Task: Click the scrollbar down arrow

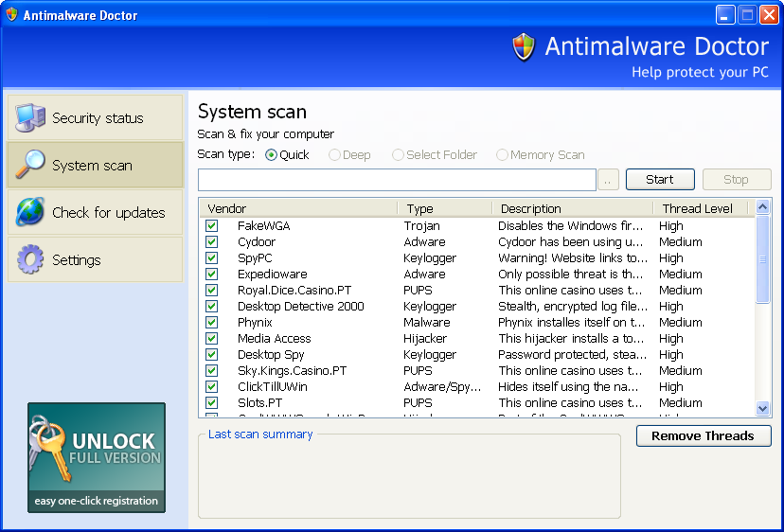Action: coord(762,409)
